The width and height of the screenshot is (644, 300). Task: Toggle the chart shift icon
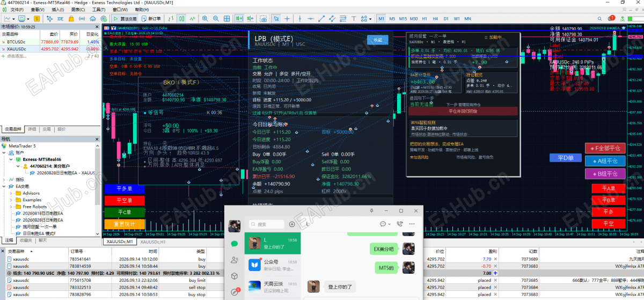click(x=250, y=19)
